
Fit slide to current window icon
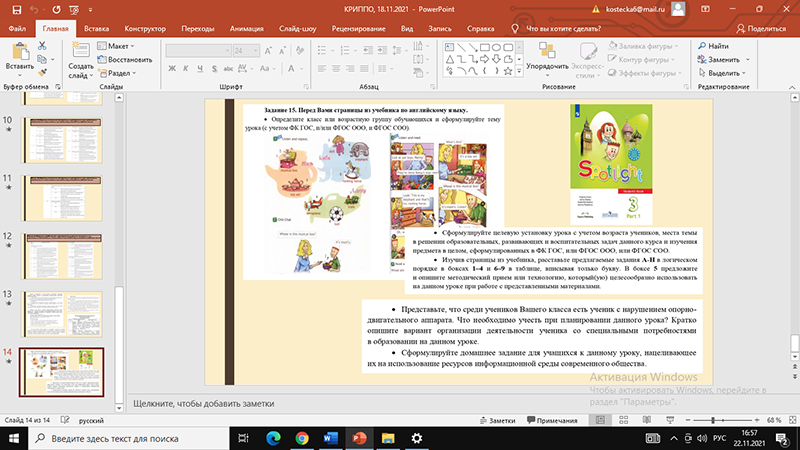click(x=792, y=420)
